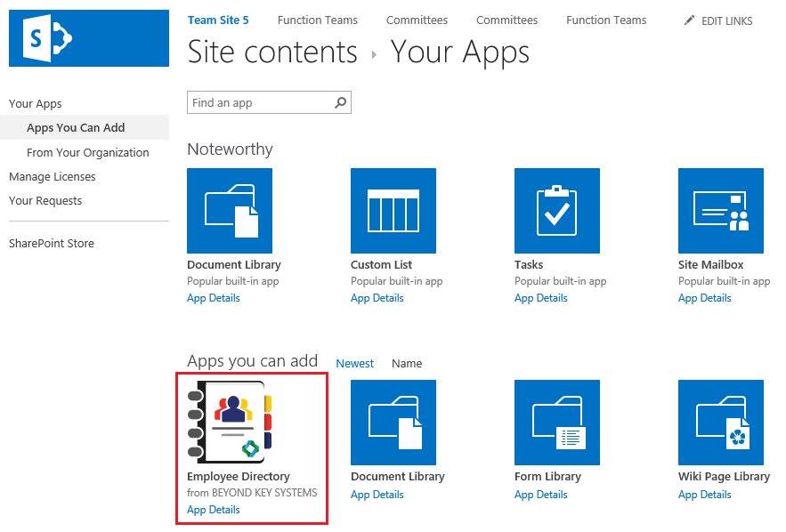Viewport: 786px width, 532px height.
Task: Open Document Library icon under Apps you can add
Action: click(393, 423)
